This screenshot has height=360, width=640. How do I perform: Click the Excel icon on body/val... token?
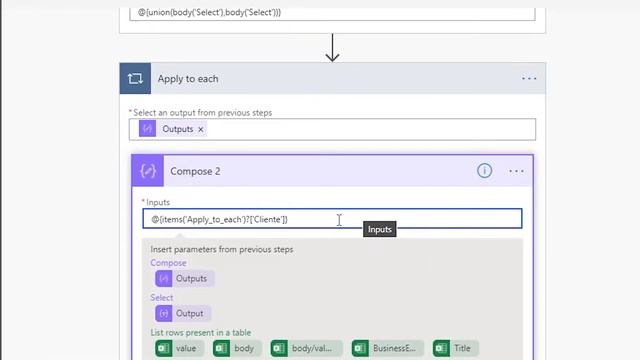point(279,349)
